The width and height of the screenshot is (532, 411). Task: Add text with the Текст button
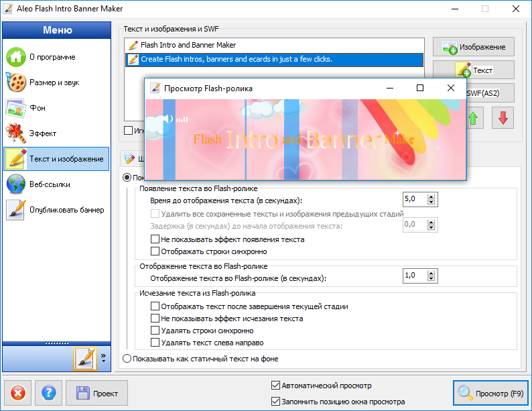[x=474, y=70]
